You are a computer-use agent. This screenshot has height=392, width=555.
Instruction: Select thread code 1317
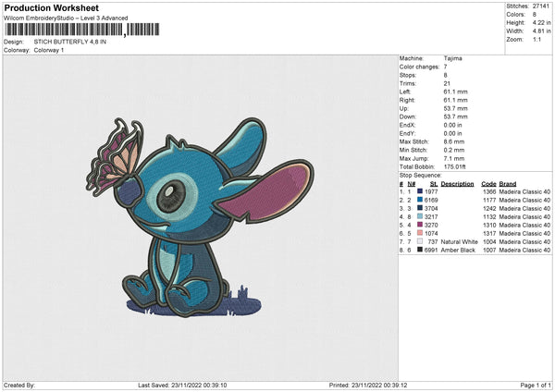click(489, 234)
